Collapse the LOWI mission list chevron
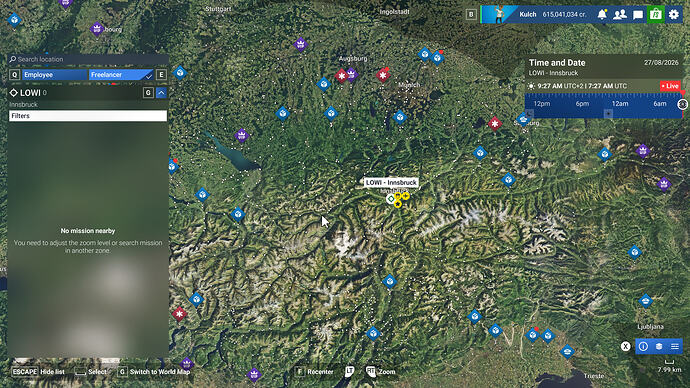Screen dimensions: 690x388 coord(161,93)
